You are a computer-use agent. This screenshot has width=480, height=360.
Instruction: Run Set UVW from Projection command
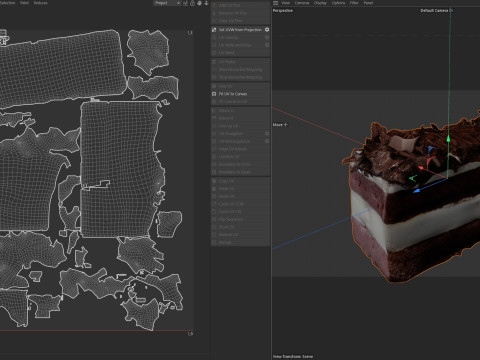click(x=240, y=30)
